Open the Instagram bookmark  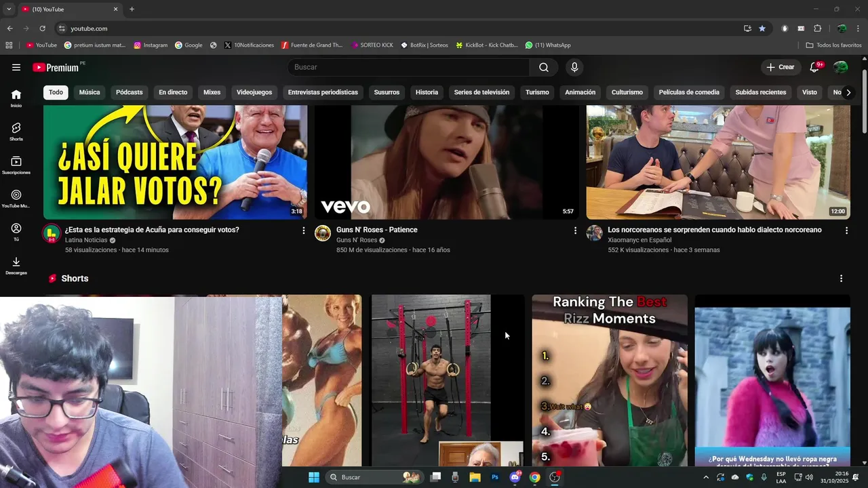151,45
